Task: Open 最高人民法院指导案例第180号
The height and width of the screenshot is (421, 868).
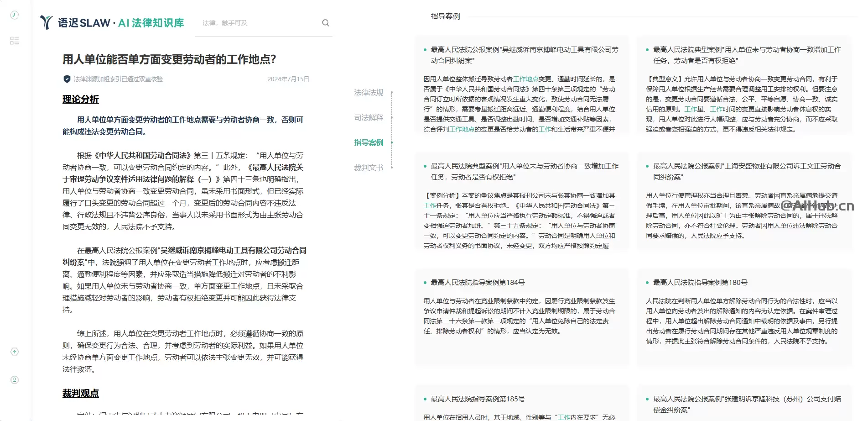Action: pyautogui.click(x=700, y=283)
